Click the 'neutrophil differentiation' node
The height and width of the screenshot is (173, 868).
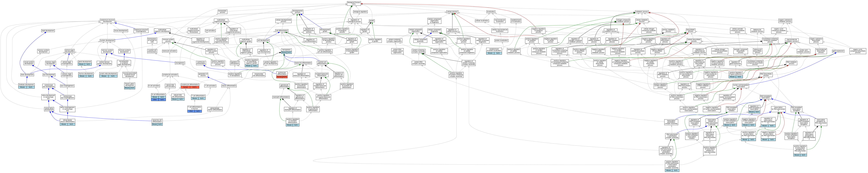[x=281, y=97]
